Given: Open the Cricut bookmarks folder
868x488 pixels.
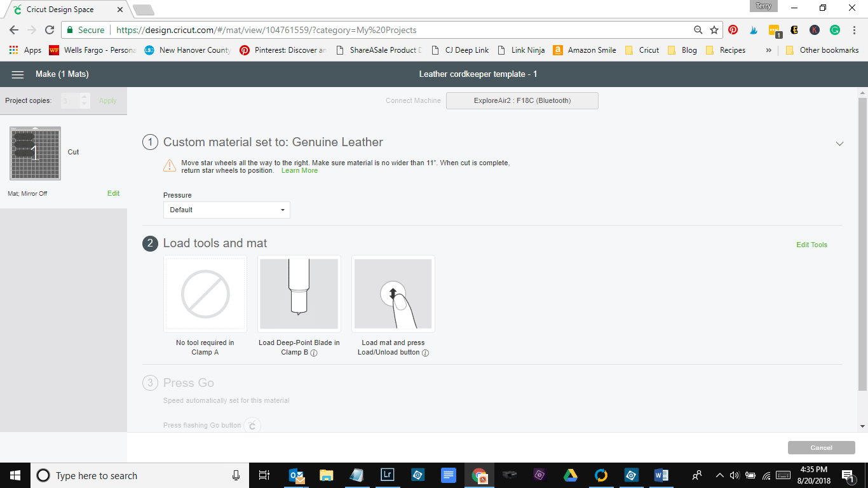Looking at the screenshot, I should click(x=642, y=50).
